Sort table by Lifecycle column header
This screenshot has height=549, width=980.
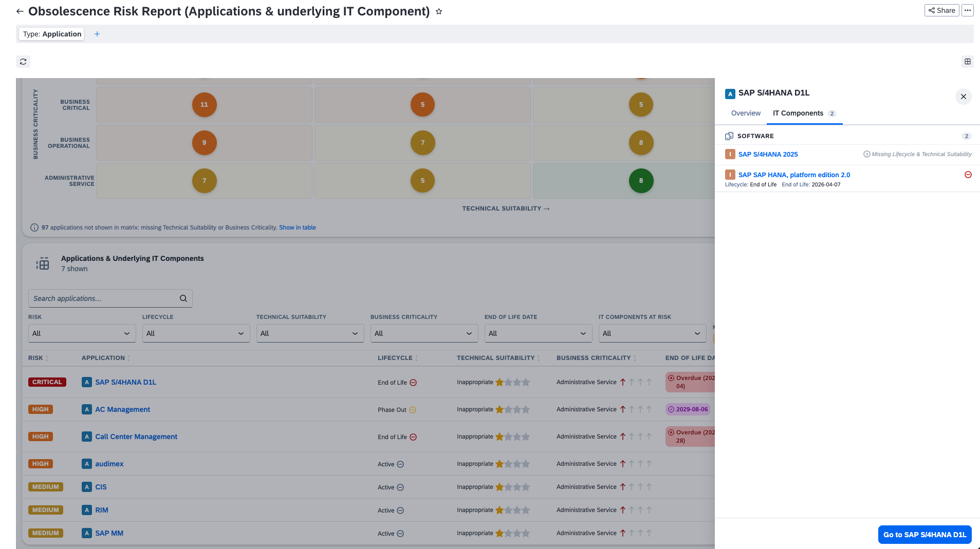tap(398, 358)
